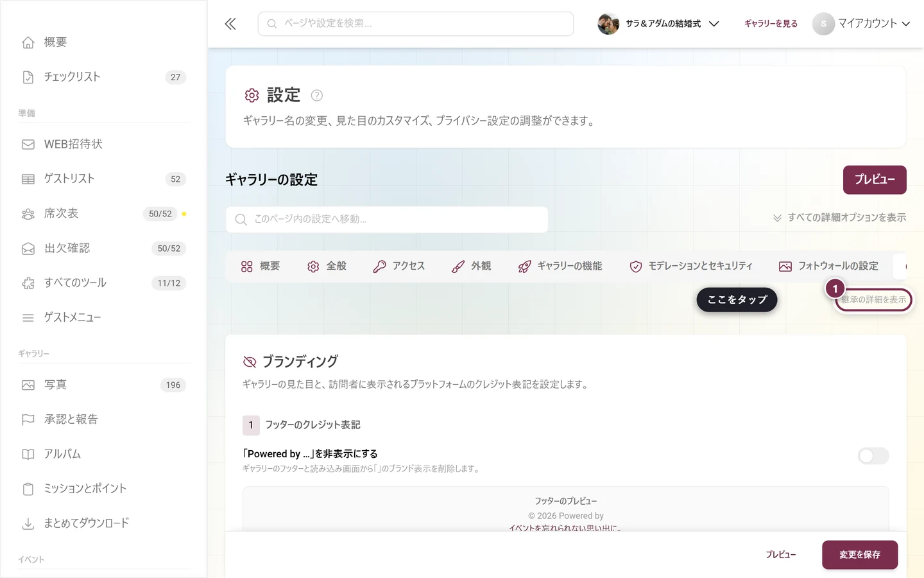Open ゲストメニュー in the sidebar
Screen dimensions: 924x578
[103, 318]
